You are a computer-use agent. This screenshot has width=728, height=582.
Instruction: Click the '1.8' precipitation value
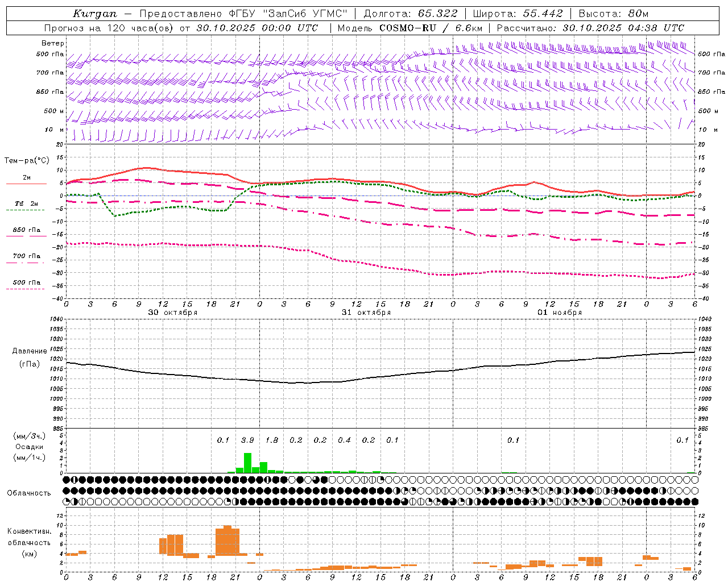[272, 440]
